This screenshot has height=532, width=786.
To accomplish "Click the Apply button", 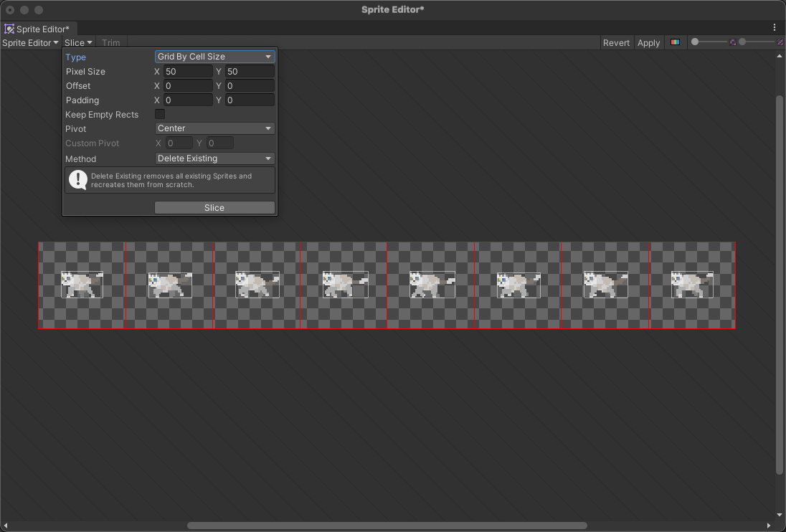I will point(648,43).
